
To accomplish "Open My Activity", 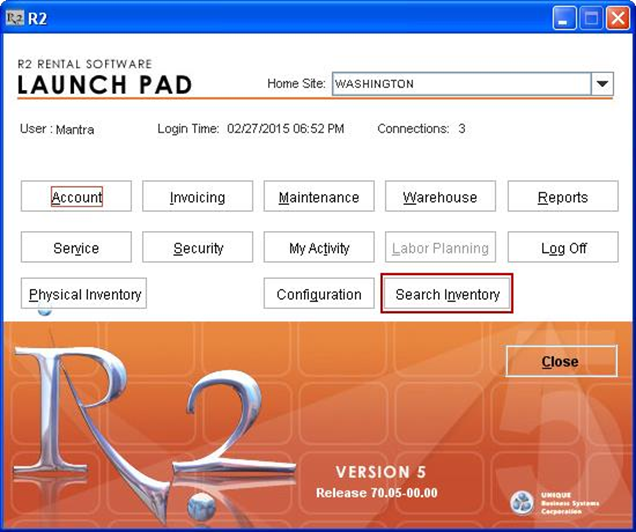I will tap(319, 247).
